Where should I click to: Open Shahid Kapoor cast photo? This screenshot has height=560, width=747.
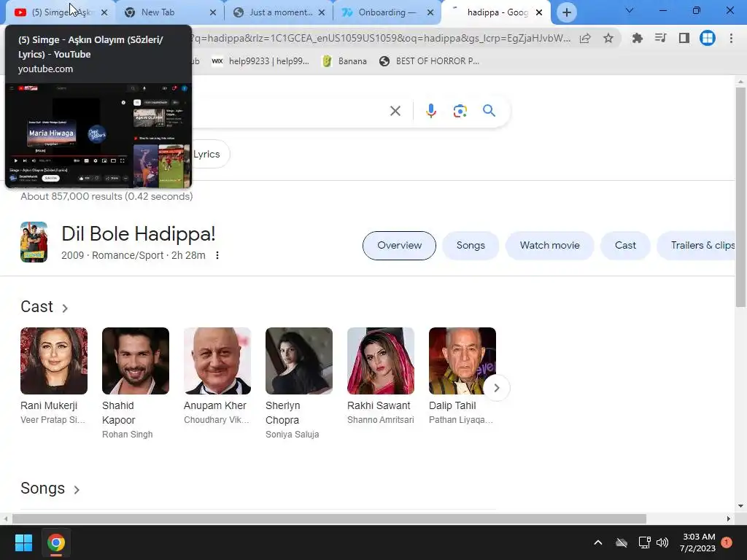click(x=135, y=361)
